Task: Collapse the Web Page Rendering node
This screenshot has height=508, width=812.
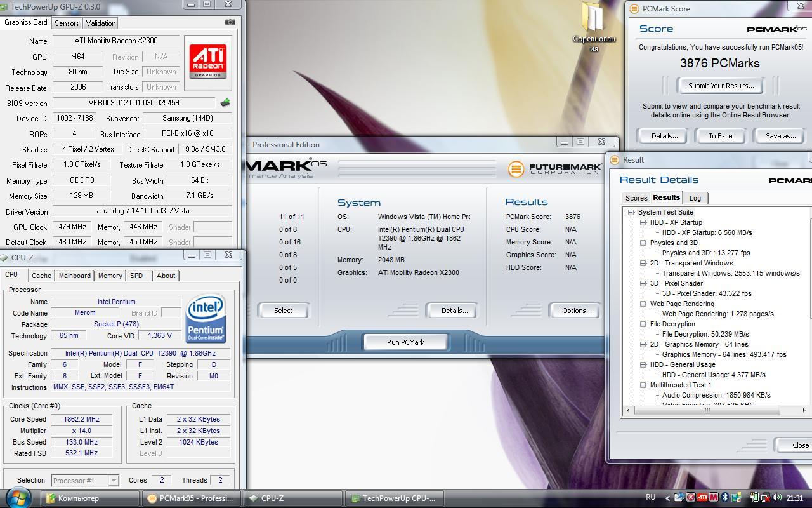Action: click(643, 304)
